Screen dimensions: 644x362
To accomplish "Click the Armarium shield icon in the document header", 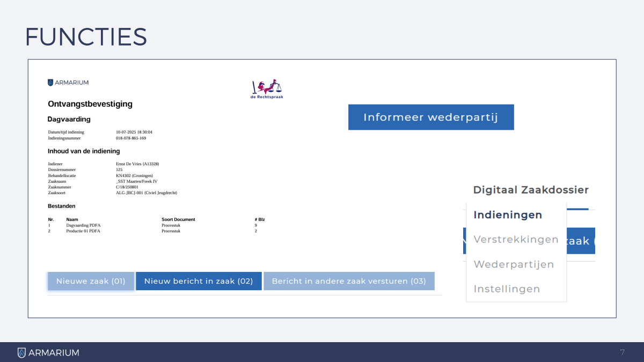I will point(50,83).
